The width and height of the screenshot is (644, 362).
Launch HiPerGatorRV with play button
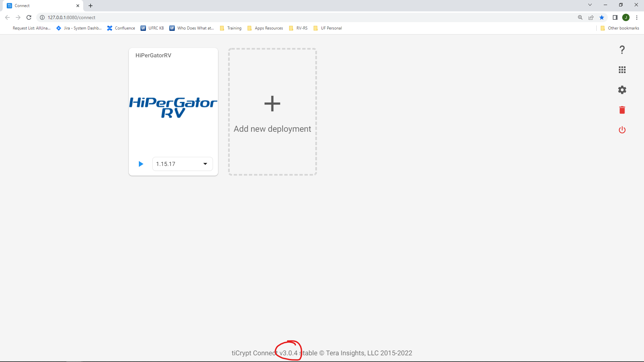pos(141,164)
